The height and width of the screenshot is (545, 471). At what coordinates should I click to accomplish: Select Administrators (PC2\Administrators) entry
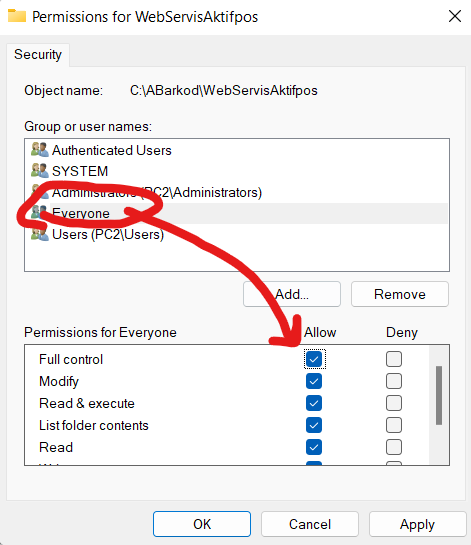[x=157, y=192]
